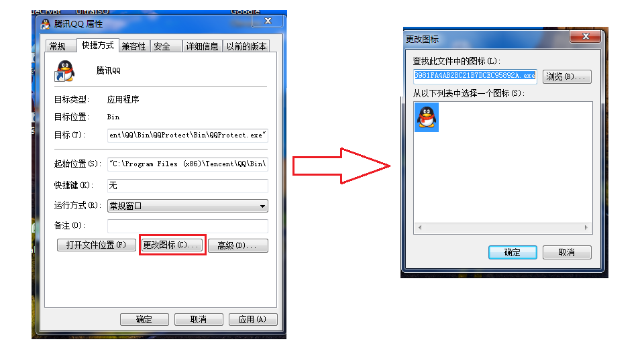Select the 安全 tab
This screenshot has width=644, height=362.
click(162, 46)
